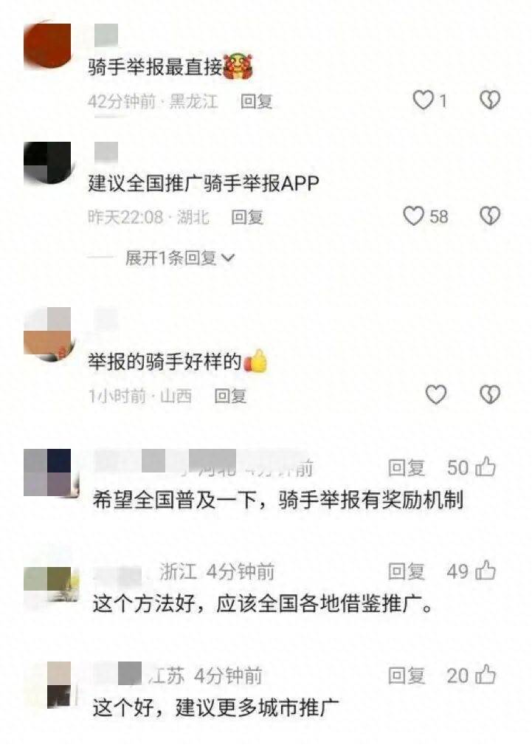Reply to the 浙江 comment
The width and height of the screenshot is (532, 756).
pyautogui.click(x=407, y=571)
